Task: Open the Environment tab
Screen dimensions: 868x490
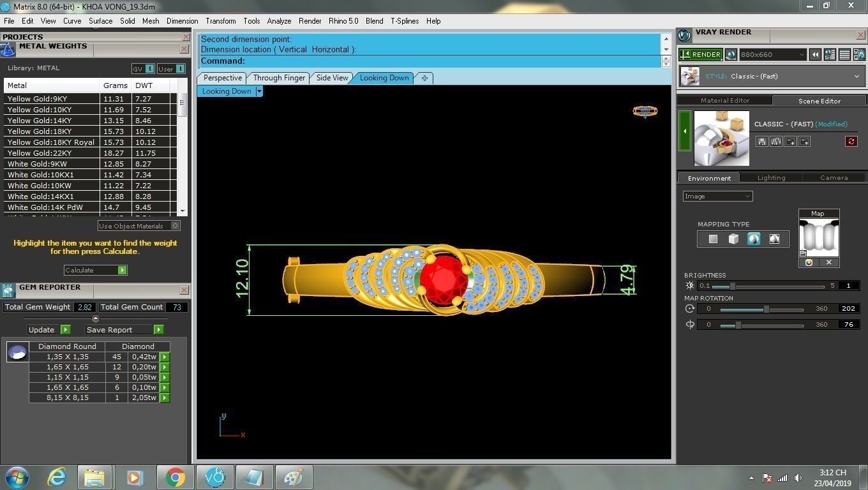Action: 709,178
